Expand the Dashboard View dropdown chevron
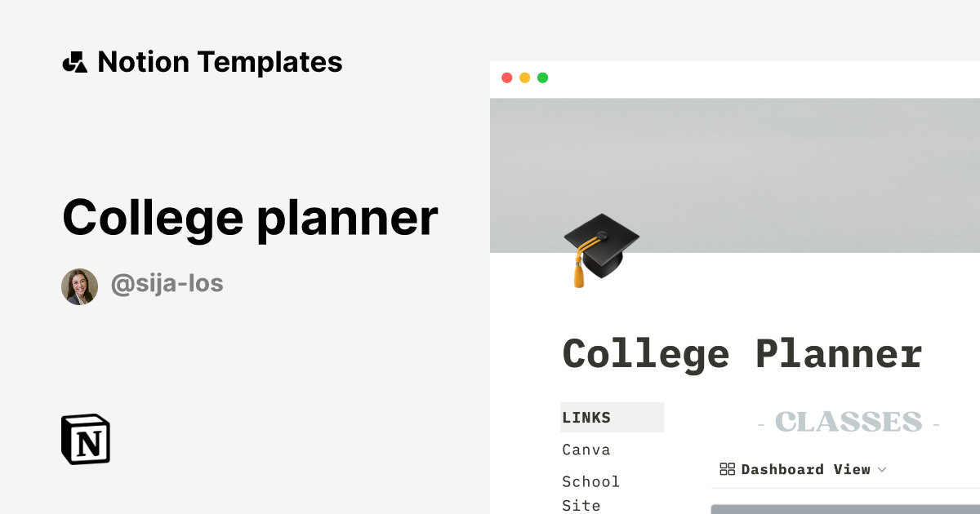Screen dimensions: 980x514 click(x=881, y=470)
